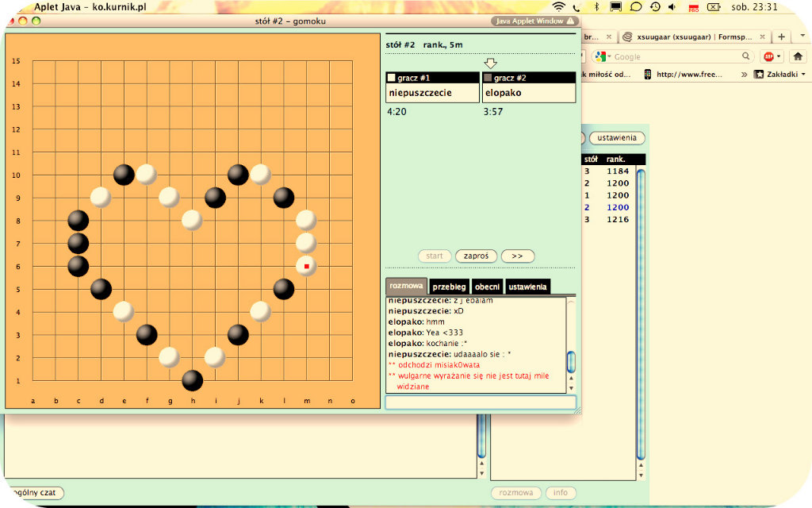Click the down arrow above gracz #2
The image size is (812, 508).
[490, 63]
